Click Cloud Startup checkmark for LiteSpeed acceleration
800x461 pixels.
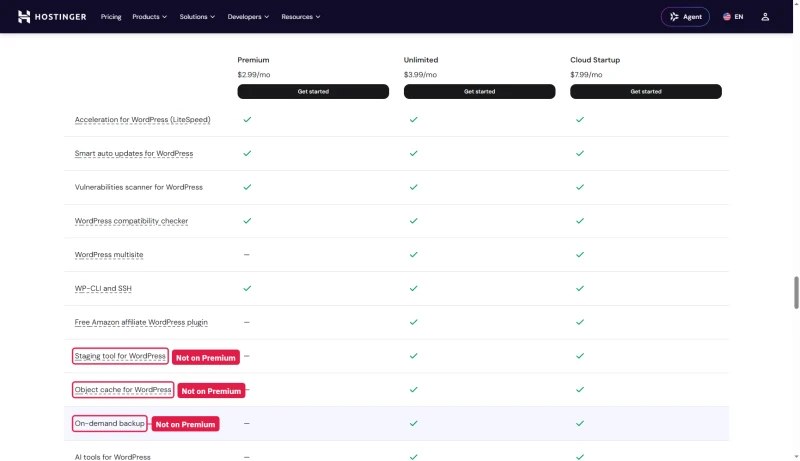click(x=580, y=119)
